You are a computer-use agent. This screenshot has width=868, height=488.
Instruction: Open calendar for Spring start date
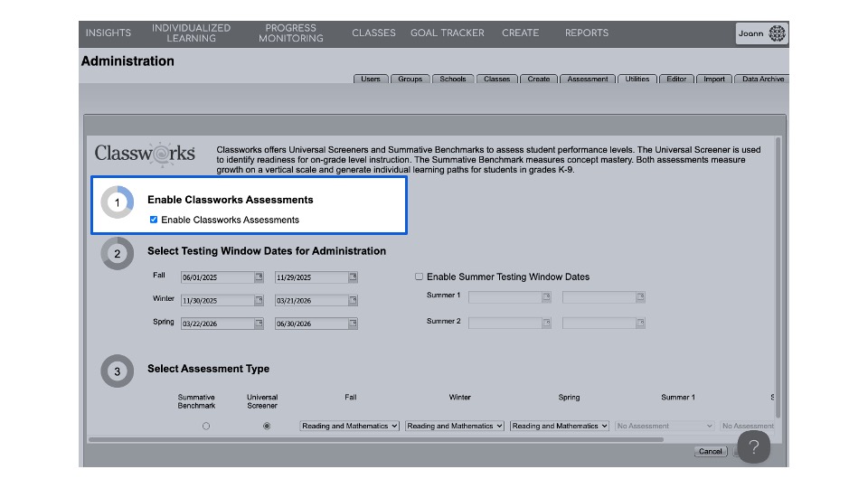coord(259,324)
